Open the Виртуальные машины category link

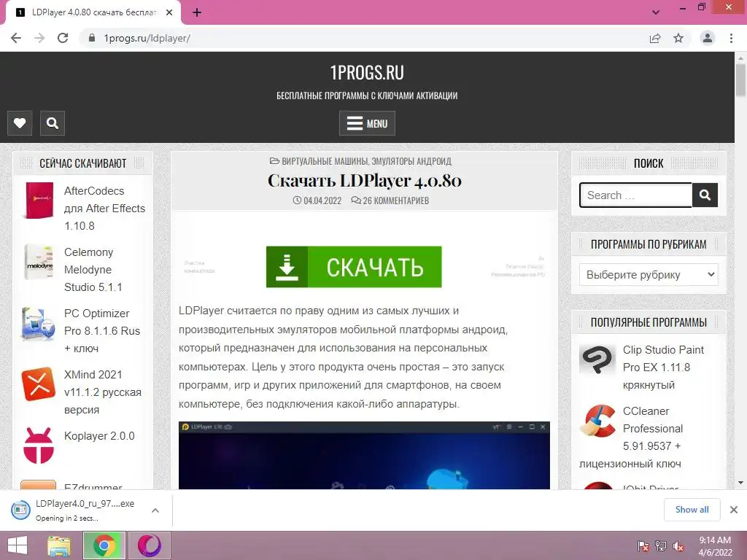[325, 161]
